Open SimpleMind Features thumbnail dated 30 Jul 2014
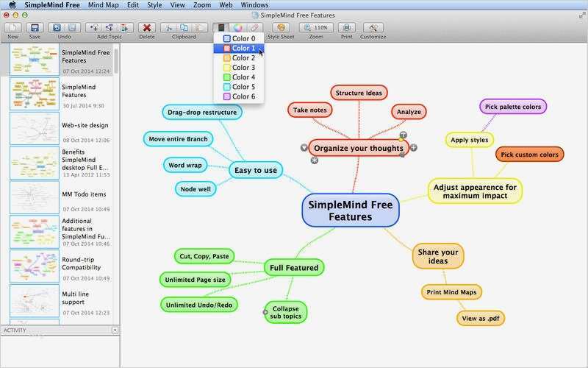Screen dimensions: 588x368 [x=35, y=94]
